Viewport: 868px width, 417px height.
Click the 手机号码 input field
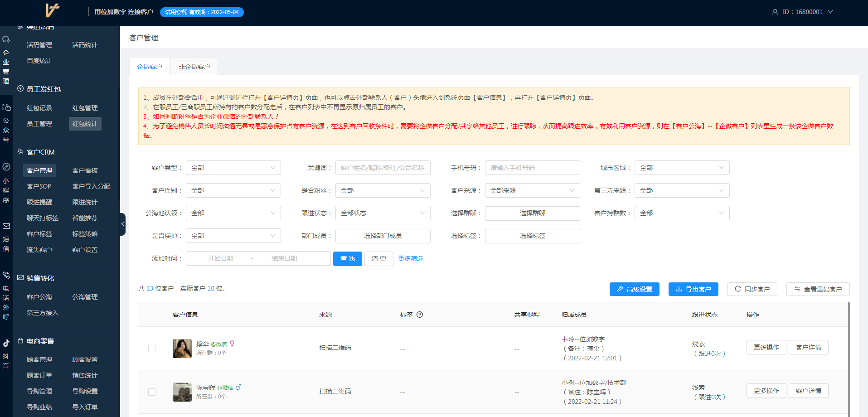point(533,168)
